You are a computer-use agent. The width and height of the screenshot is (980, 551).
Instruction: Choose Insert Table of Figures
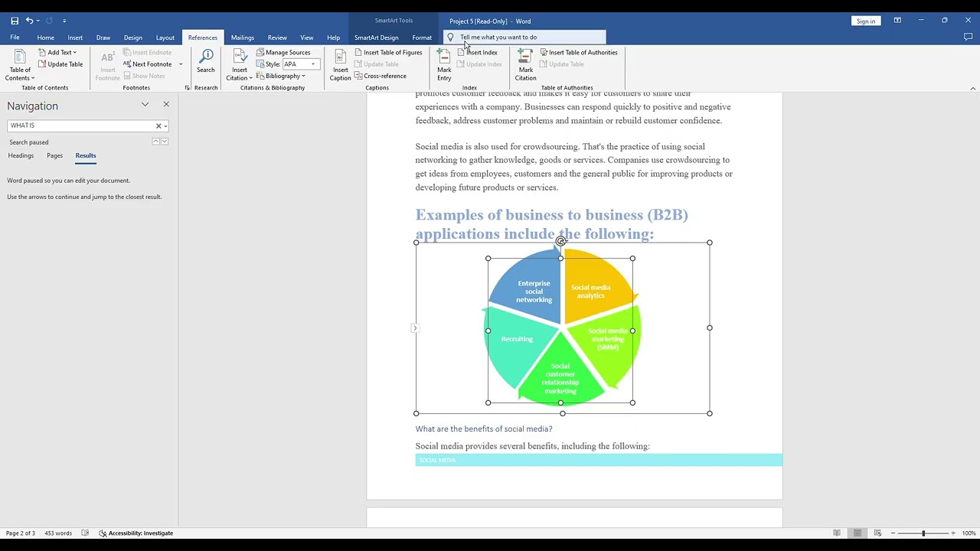pos(388,52)
